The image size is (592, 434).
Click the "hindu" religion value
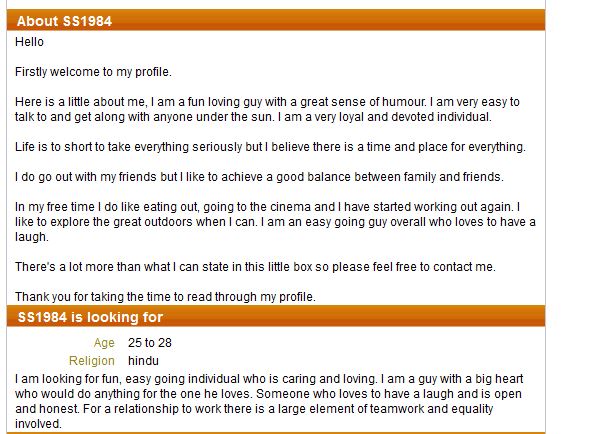pos(143,361)
